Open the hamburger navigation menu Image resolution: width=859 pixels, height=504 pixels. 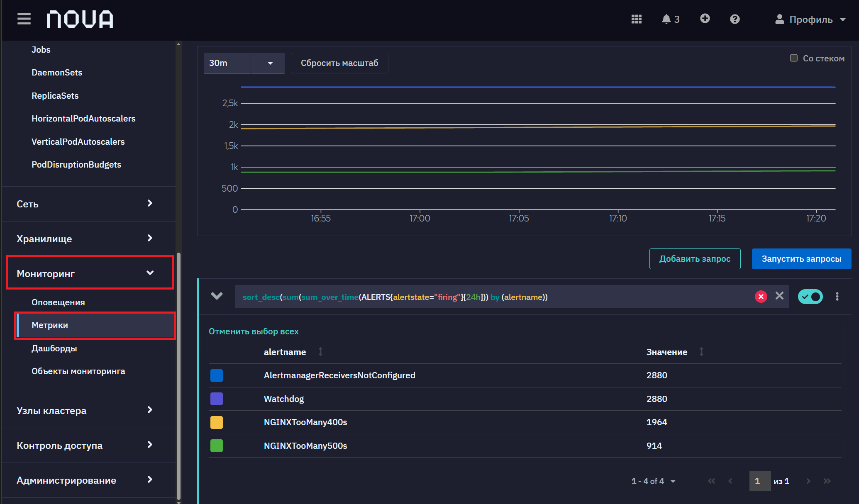pos(24,19)
